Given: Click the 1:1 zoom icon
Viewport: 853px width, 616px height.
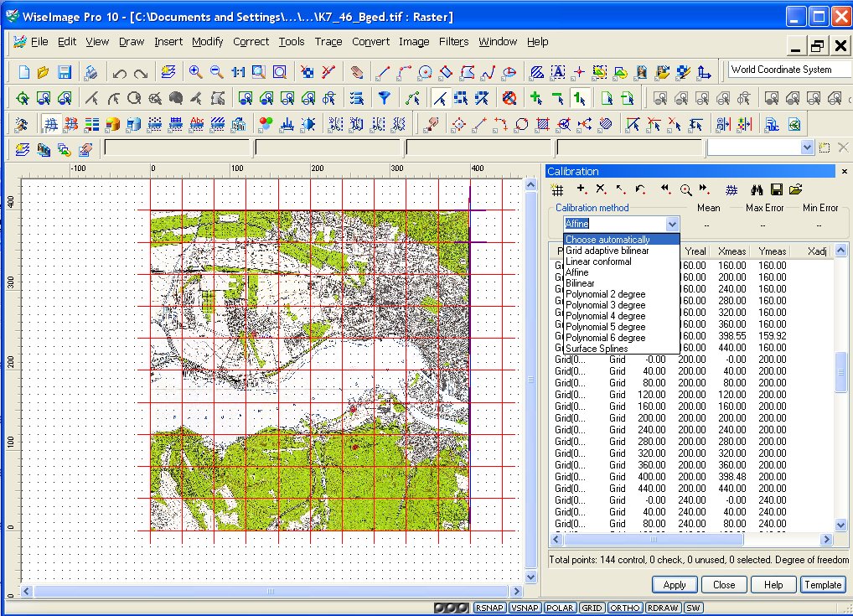Looking at the screenshot, I should coord(238,72).
